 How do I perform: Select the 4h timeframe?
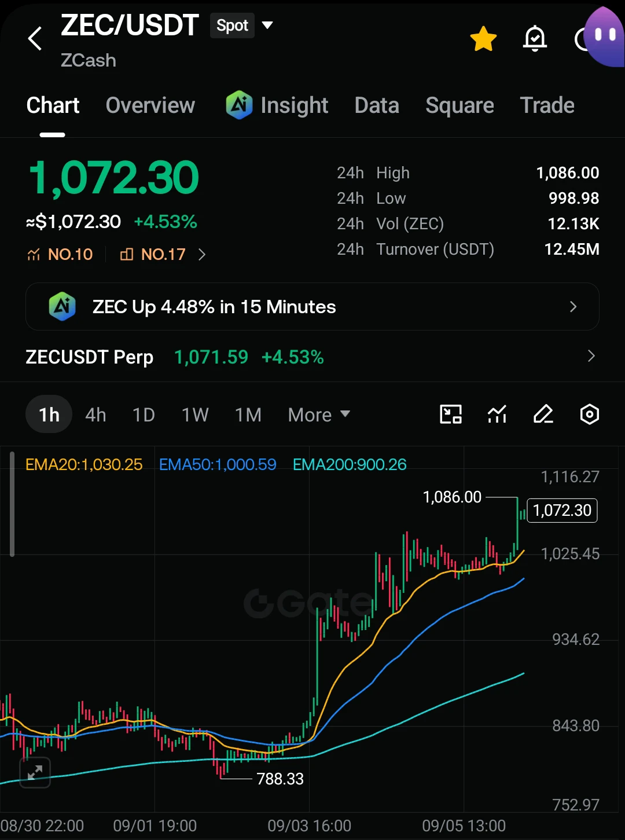pyautogui.click(x=95, y=415)
